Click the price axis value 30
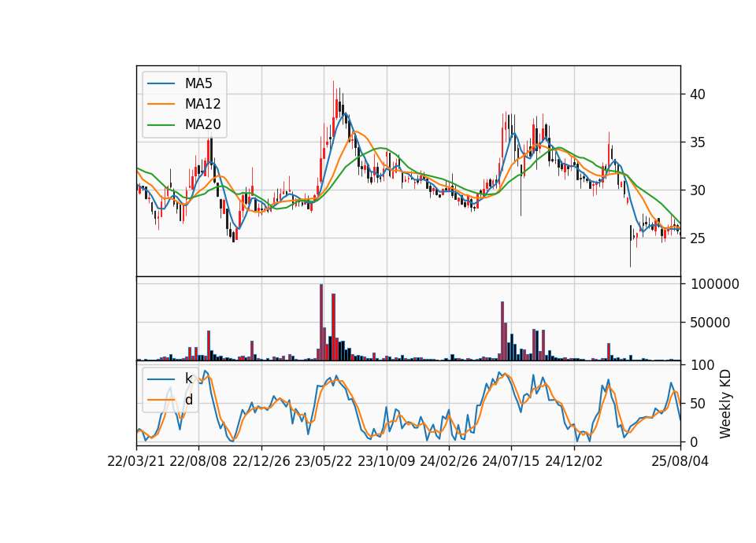This screenshot has width=756, height=543. click(697, 190)
